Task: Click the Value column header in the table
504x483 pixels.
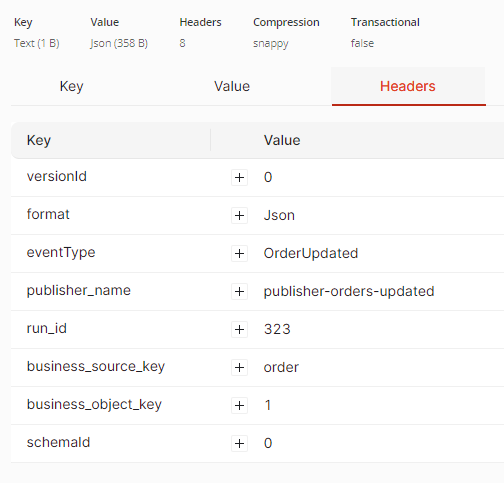Action: [282, 140]
